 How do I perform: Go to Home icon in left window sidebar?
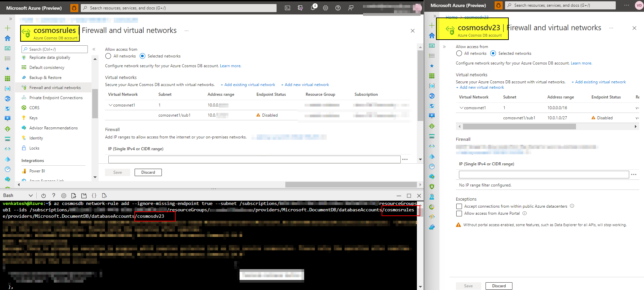(7, 38)
